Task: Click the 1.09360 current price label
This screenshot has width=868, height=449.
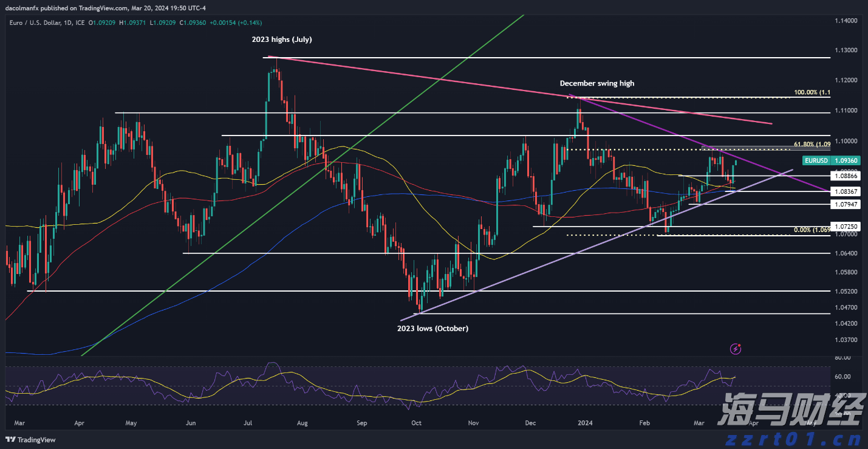Action: (x=845, y=160)
